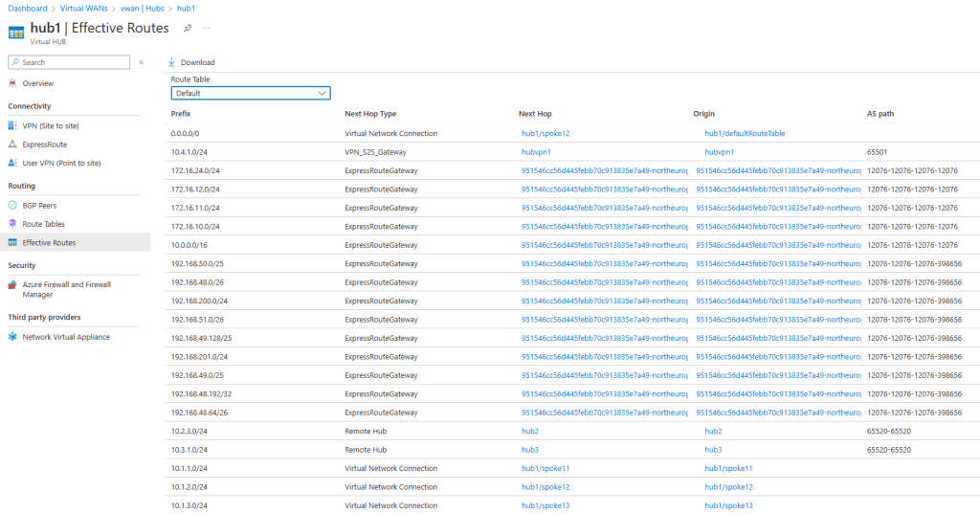
Task: Collapse the sidebar with double chevron icon
Action: click(x=141, y=62)
